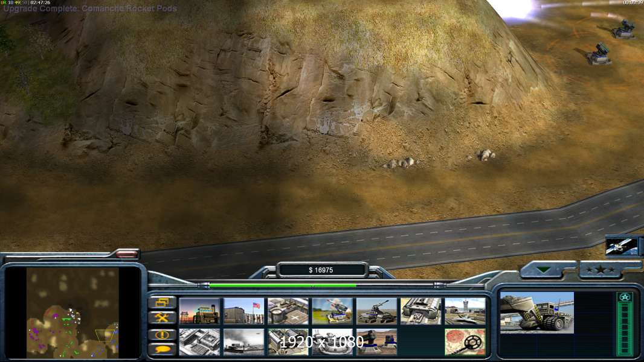Click the Upgrade Complete: Comanche Rocket Pods message
Screen dimensions: 644x362
(91, 8)
